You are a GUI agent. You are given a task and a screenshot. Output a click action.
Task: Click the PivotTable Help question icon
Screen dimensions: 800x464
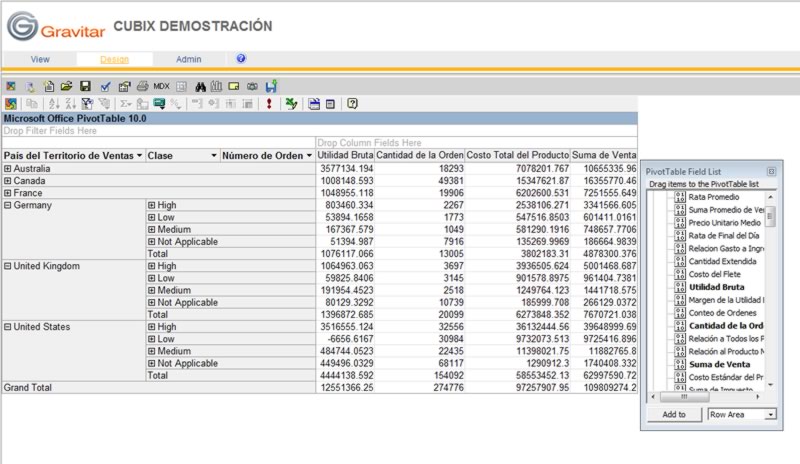[x=352, y=104]
